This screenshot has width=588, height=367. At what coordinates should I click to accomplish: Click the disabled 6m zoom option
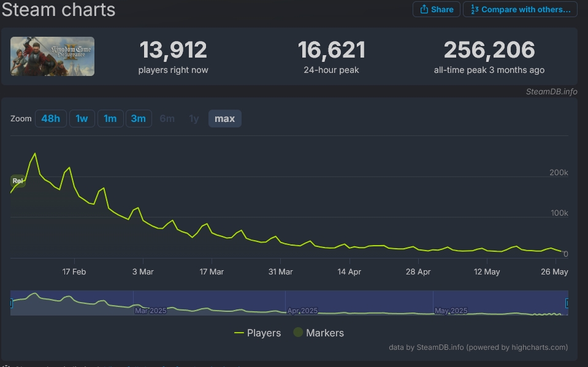tap(167, 118)
